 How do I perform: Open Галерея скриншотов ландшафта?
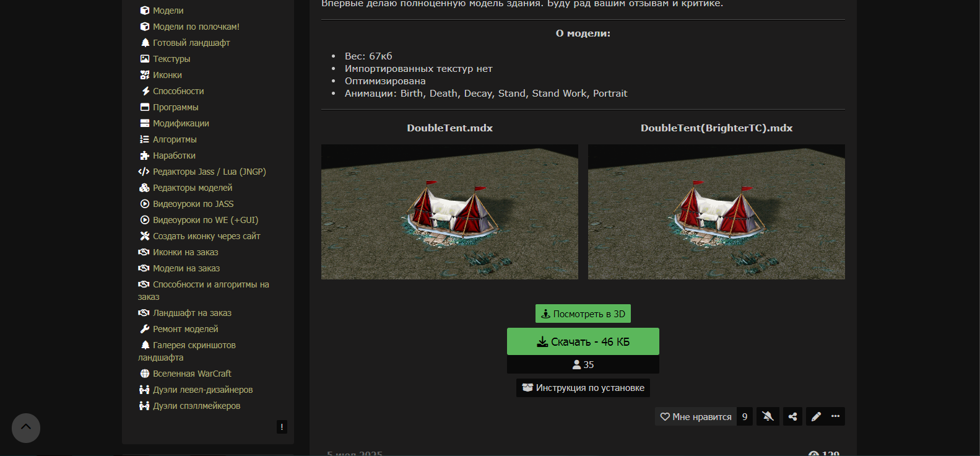pos(187,351)
